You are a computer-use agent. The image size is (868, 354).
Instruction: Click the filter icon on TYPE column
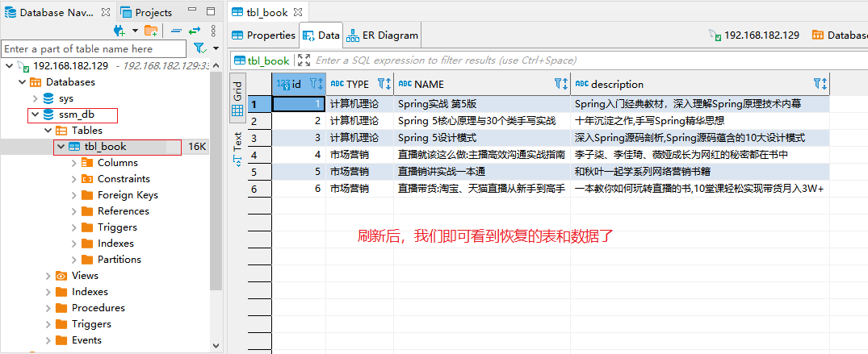384,84
